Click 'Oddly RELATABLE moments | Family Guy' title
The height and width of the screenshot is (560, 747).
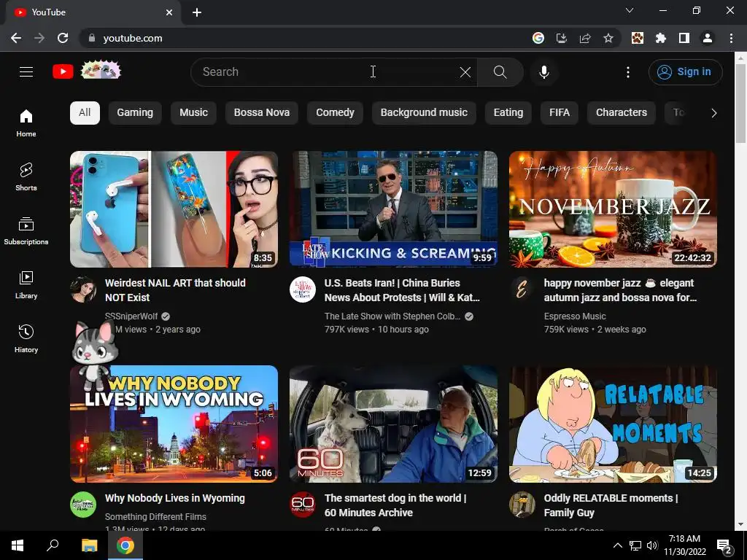(x=611, y=505)
